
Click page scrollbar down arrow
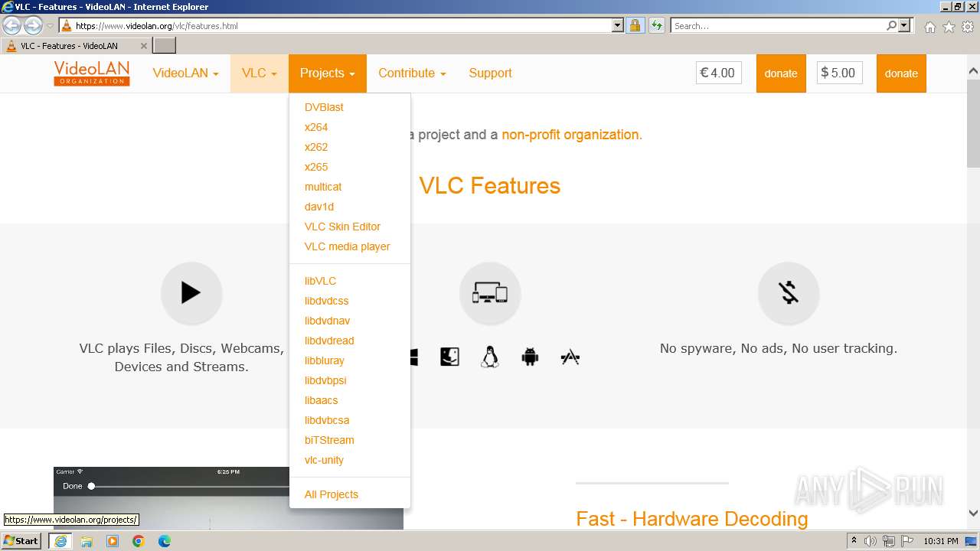click(973, 514)
